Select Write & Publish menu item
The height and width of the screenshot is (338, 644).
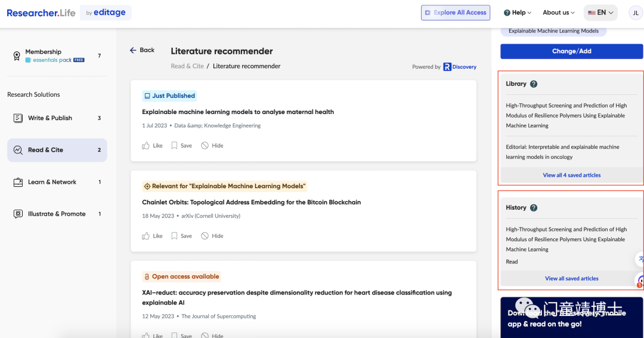(57, 118)
